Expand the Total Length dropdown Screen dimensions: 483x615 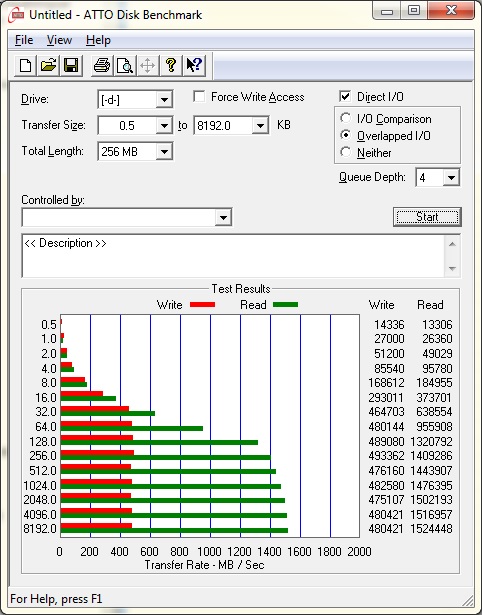[164, 152]
